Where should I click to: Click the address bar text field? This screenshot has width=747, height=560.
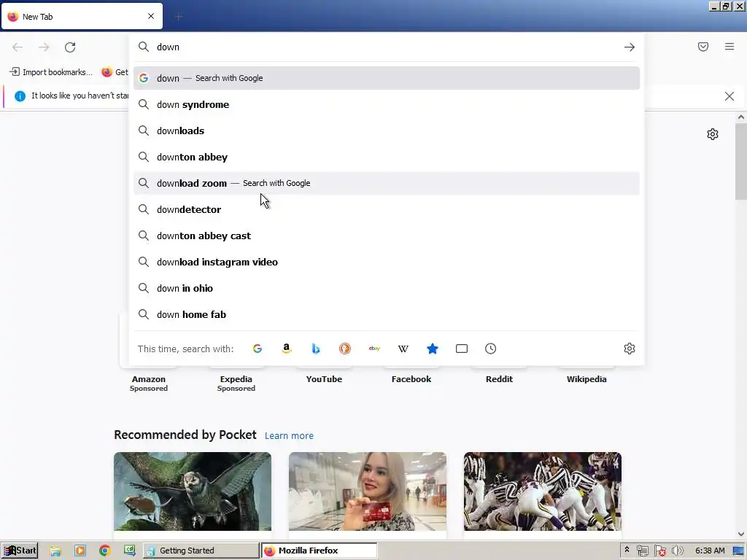[386, 47]
